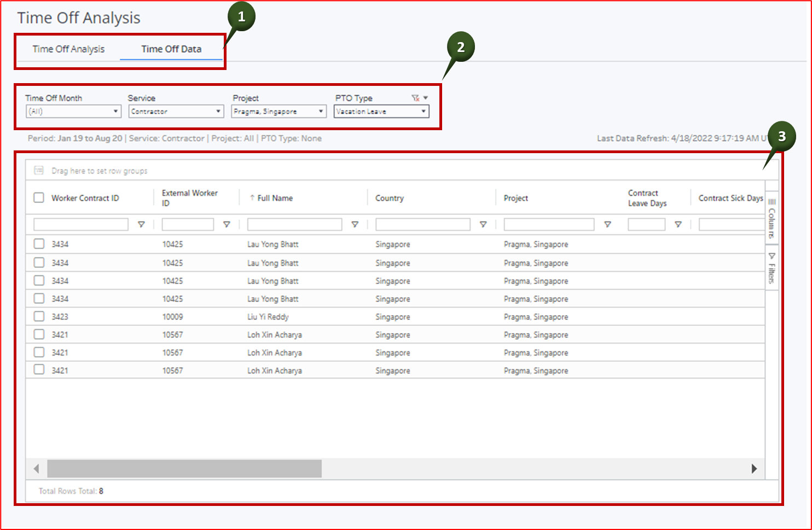
Task: Click the row groups drag zone icon
Action: pyautogui.click(x=38, y=170)
